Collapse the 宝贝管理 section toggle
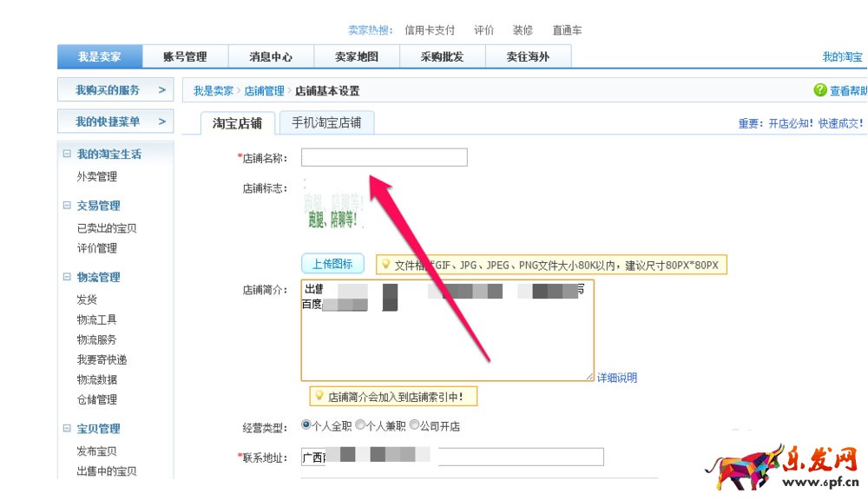Viewport: 868px width, 500px height. [x=67, y=429]
